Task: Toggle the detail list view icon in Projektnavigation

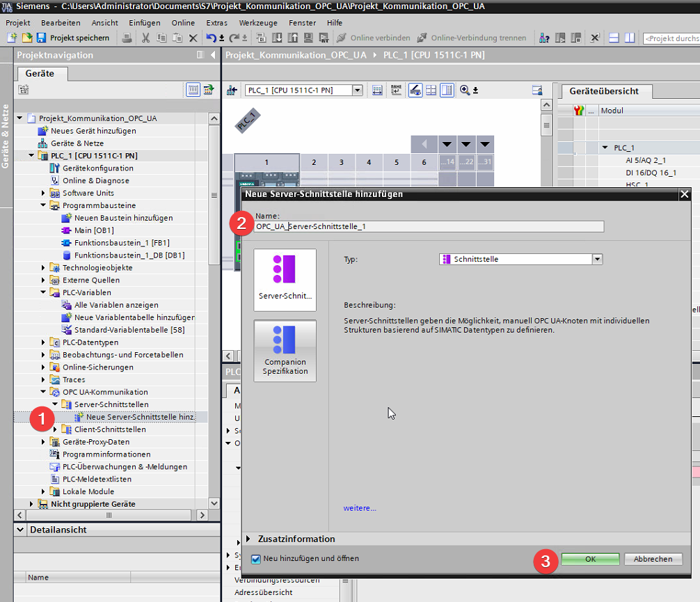Action: click(x=193, y=90)
